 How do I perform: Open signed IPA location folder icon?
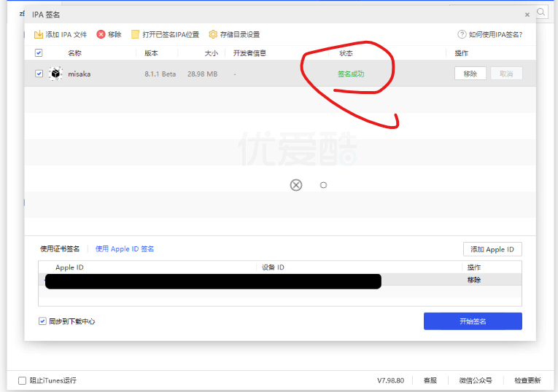135,34
